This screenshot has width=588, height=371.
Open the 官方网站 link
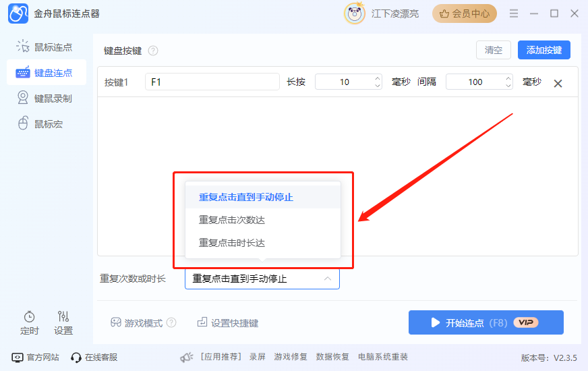(x=35, y=357)
